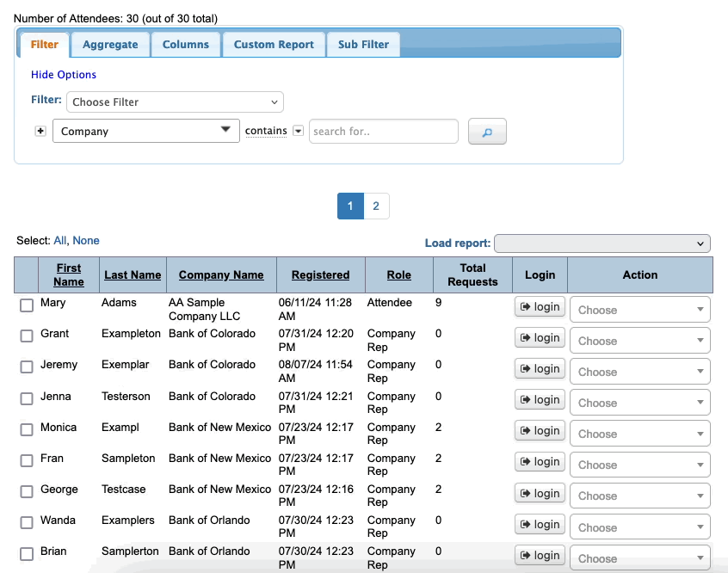
Task: Open the 'contains' operator arrow
Action: 299,131
